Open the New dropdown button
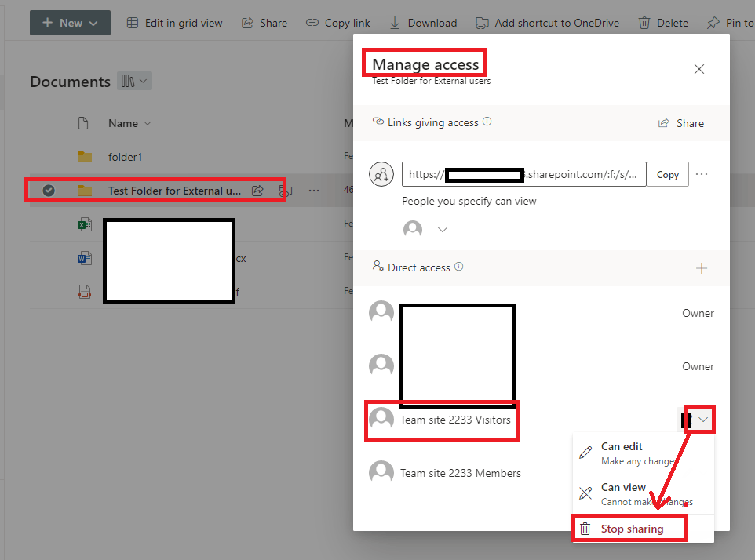Screen dimensions: 755x560 pos(70,23)
